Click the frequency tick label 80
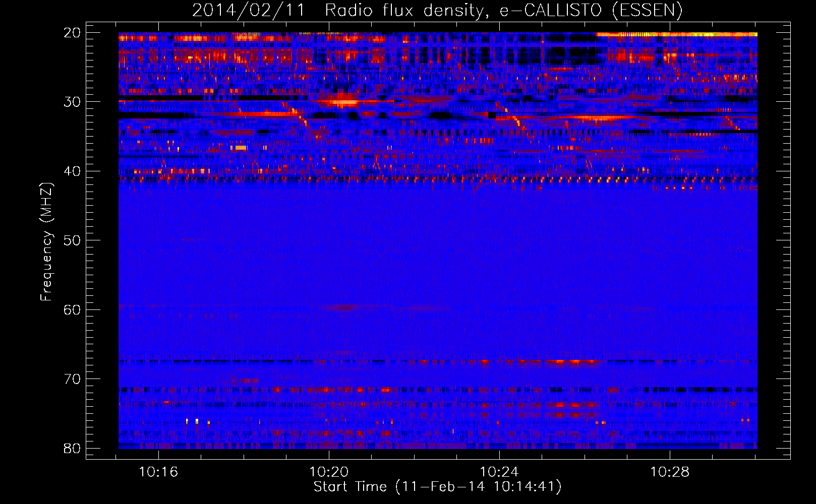816x504 pixels. coord(72,449)
